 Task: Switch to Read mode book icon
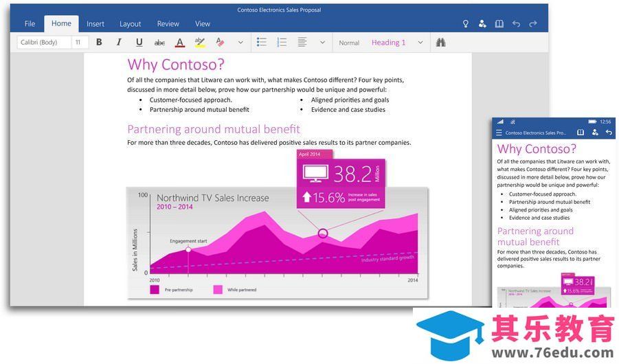tap(499, 23)
